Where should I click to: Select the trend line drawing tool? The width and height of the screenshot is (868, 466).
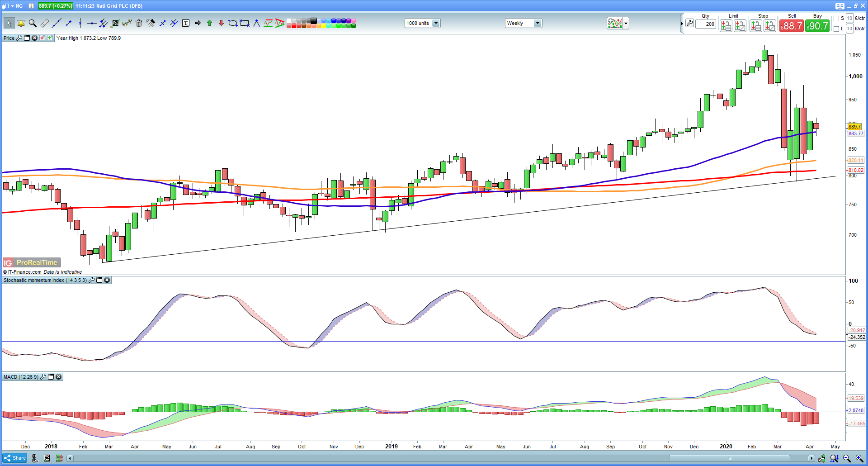tap(57, 23)
